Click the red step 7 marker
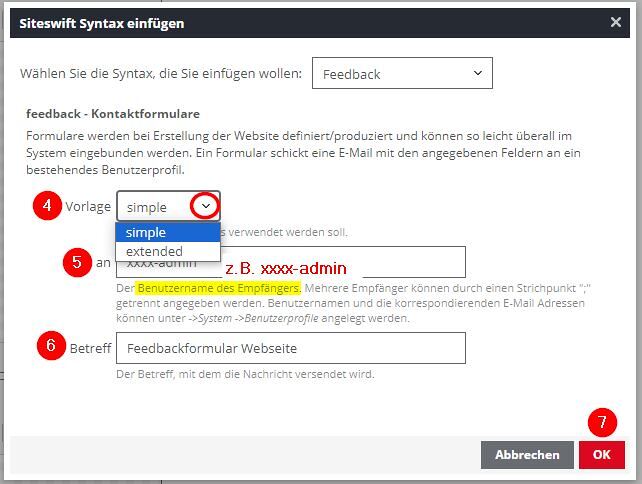The height and width of the screenshot is (484, 642). point(602,422)
